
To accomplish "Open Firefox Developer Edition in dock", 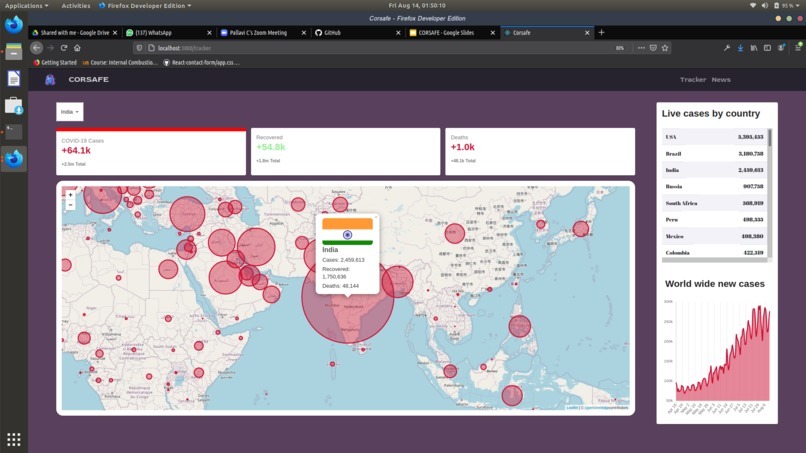I will (14, 158).
